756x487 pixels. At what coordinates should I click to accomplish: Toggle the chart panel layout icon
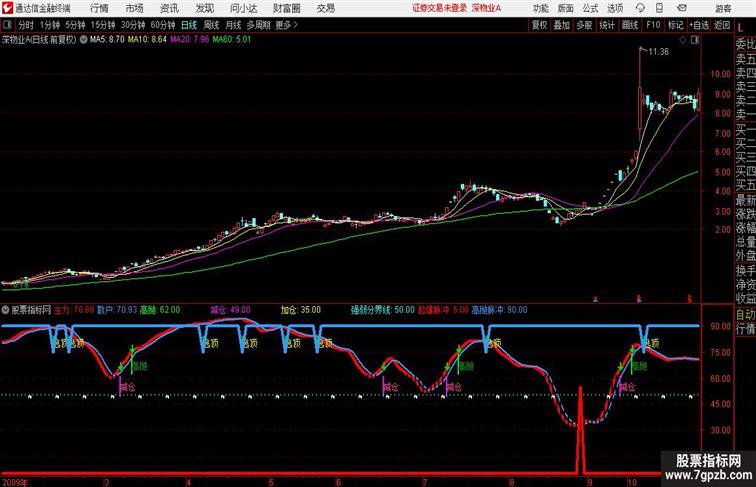[x=695, y=40]
